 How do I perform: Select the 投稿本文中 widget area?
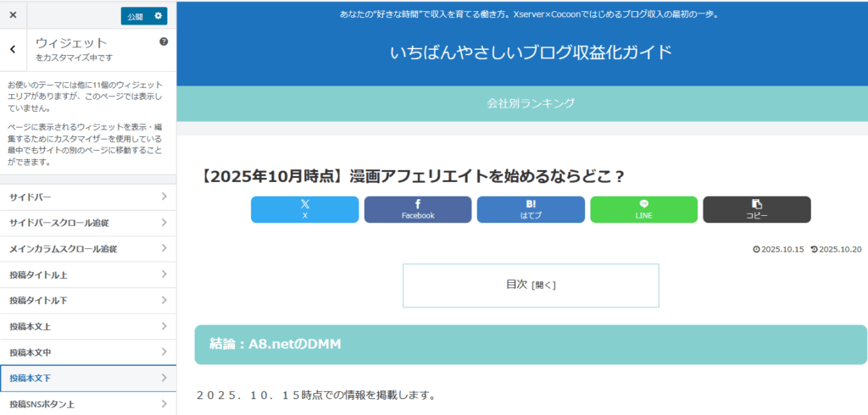tap(88, 352)
